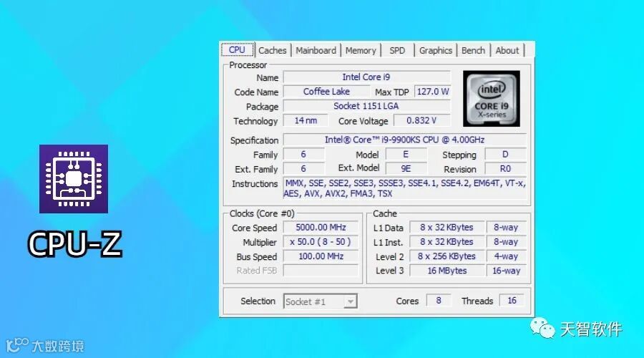Open the Bench tab

pyautogui.click(x=473, y=51)
